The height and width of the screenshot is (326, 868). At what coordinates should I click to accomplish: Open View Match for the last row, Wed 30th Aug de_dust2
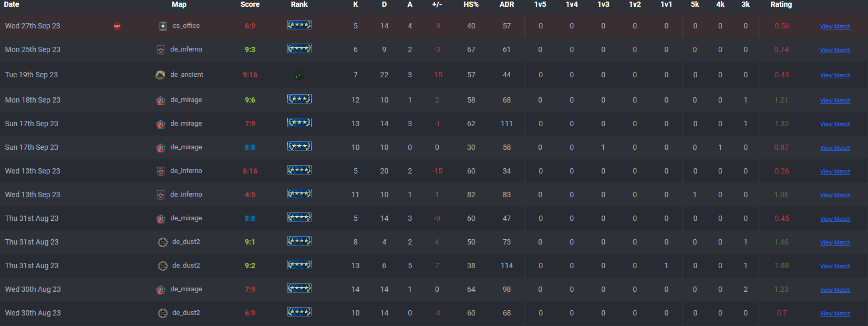[x=835, y=313]
